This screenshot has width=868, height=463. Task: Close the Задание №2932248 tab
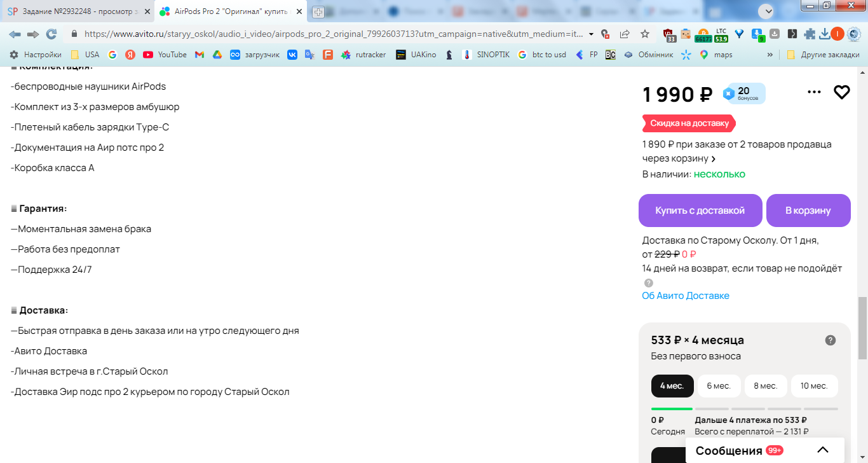(147, 11)
